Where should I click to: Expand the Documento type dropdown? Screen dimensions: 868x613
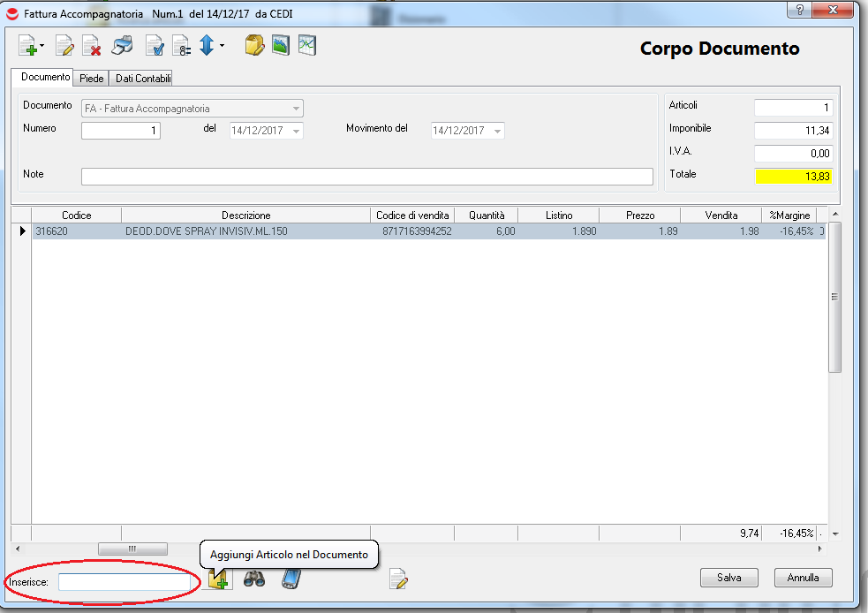click(296, 109)
